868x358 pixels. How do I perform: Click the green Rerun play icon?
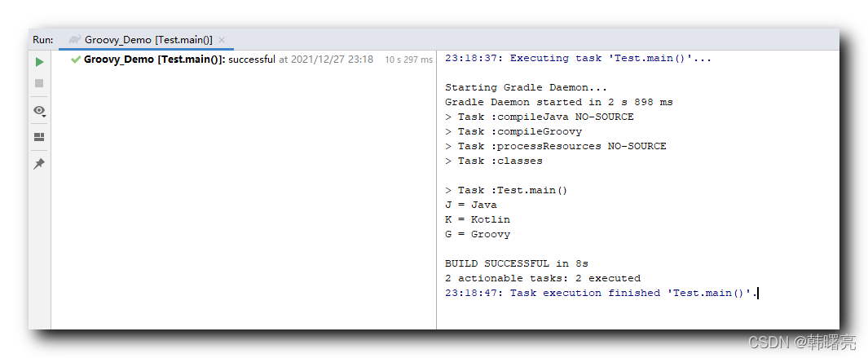point(39,61)
